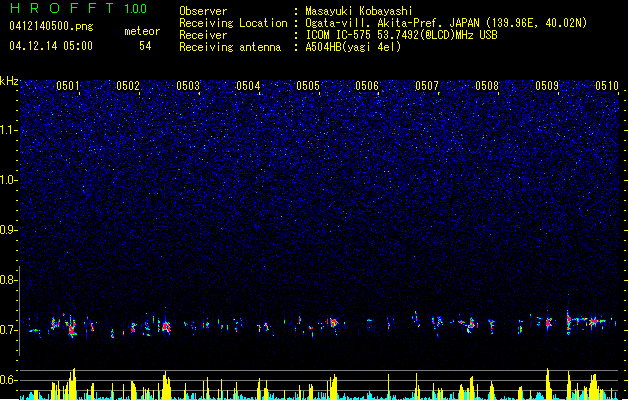The image size is (629, 400).
Task: Click the HROFFT 1.0.0 title text
Action: point(79,8)
